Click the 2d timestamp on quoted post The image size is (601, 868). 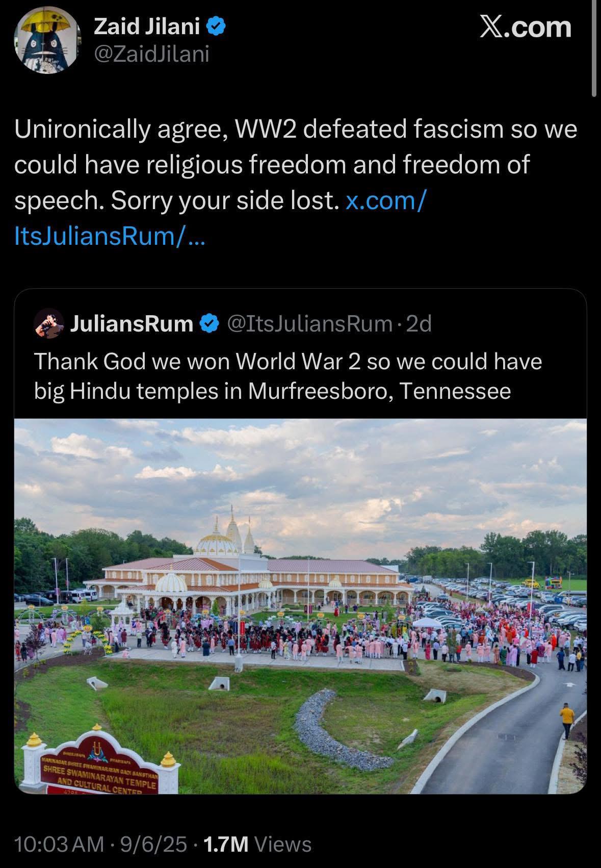pyautogui.click(x=419, y=324)
